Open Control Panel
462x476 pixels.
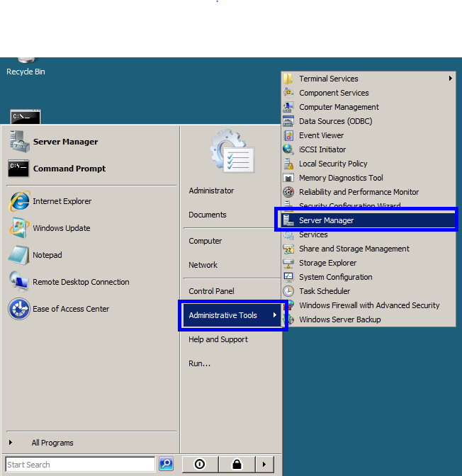[x=211, y=291]
